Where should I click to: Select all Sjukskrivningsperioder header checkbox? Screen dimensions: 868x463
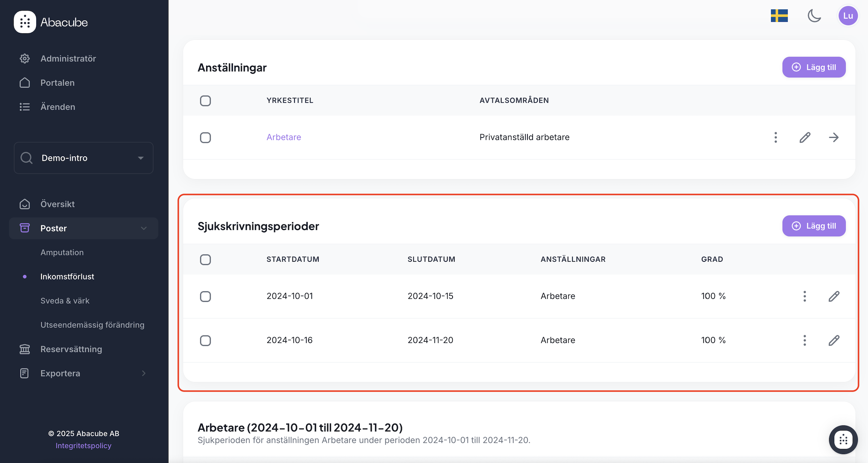click(x=205, y=260)
